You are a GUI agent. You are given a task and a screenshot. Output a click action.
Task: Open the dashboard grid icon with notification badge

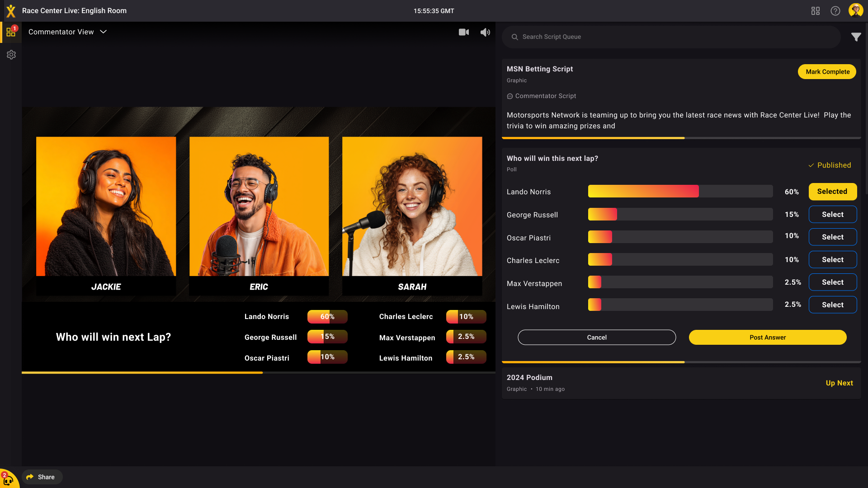coord(11,32)
